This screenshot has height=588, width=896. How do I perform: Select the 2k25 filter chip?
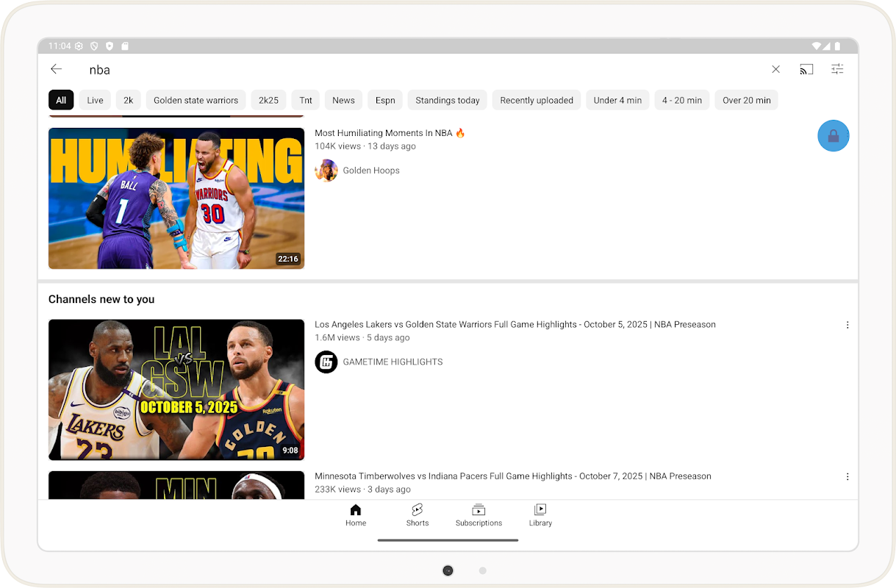click(268, 100)
